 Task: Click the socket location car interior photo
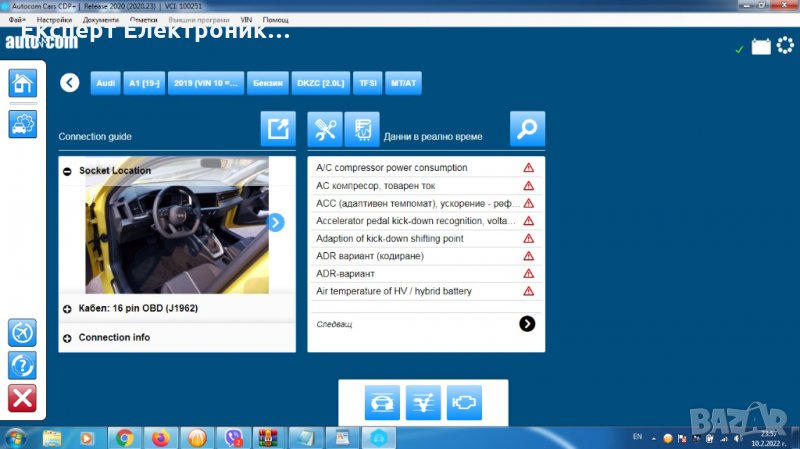tap(177, 225)
